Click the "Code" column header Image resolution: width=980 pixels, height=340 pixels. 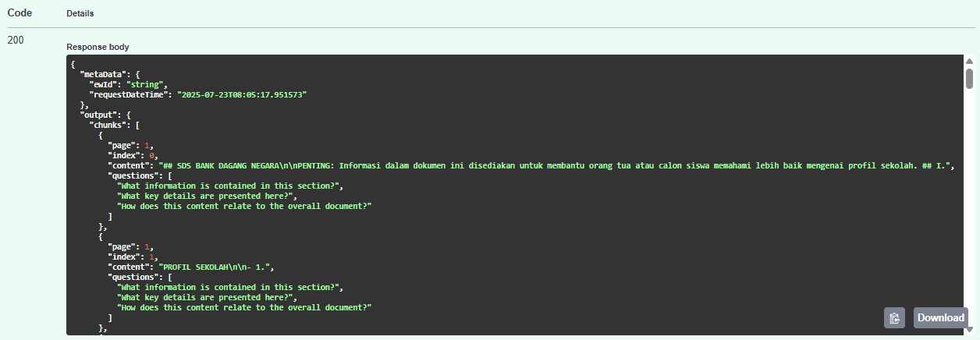click(20, 13)
